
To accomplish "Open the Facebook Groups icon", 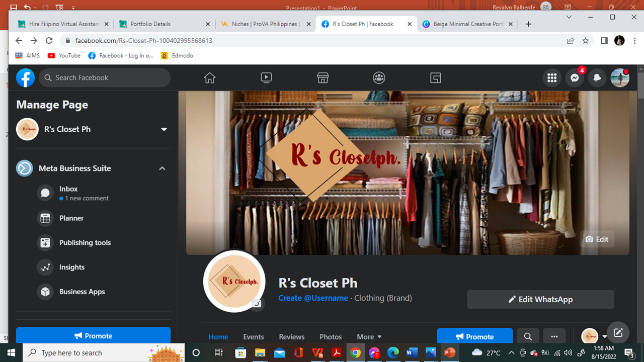I will point(379,78).
